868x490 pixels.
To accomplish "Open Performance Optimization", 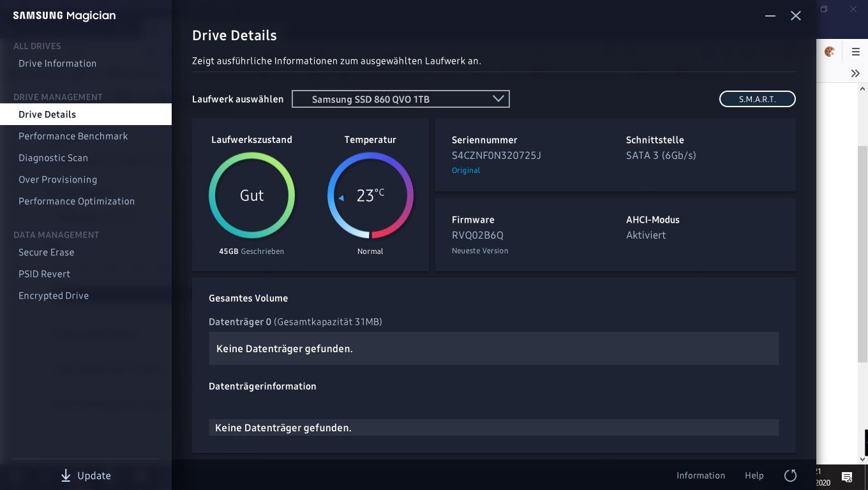I will pyautogui.click(x=77, y=201).
